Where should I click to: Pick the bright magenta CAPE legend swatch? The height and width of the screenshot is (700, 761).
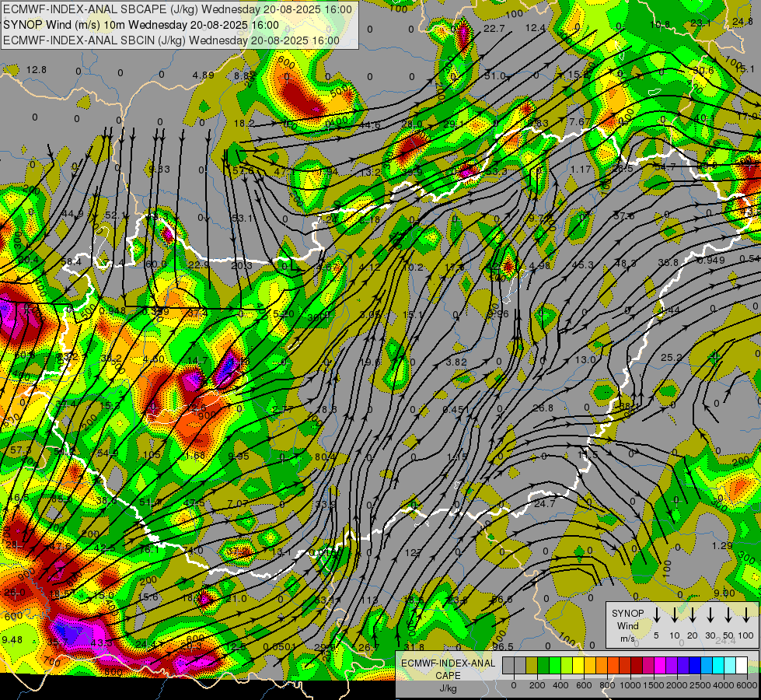(x=660, y=665)
